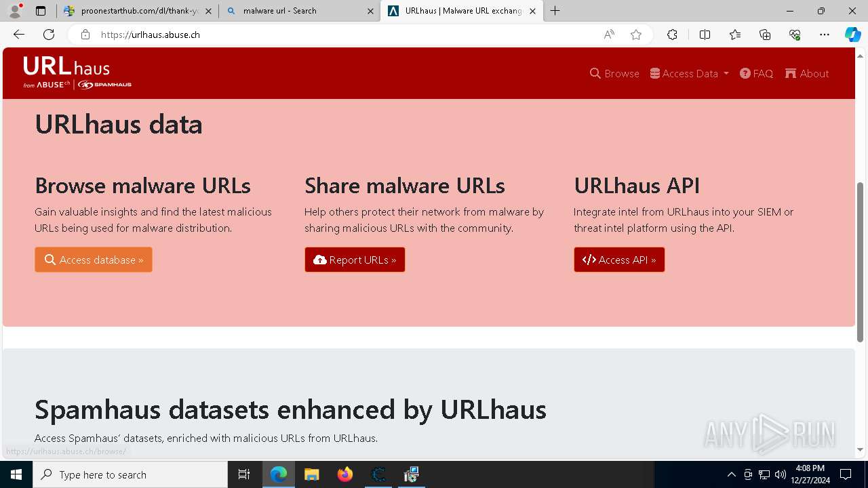Open the Extensions puzzle icon

(672, 35)
